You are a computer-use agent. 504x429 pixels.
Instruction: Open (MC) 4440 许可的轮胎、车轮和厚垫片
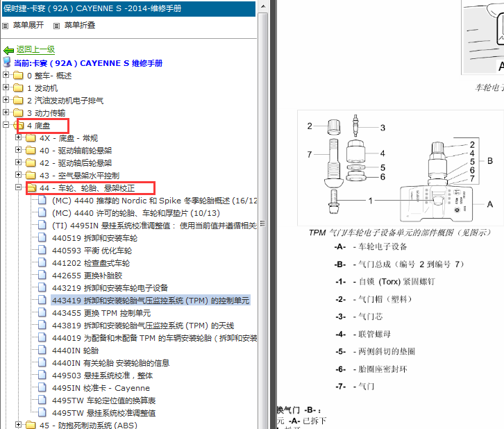pyautogui.click(x=136, y=213)
